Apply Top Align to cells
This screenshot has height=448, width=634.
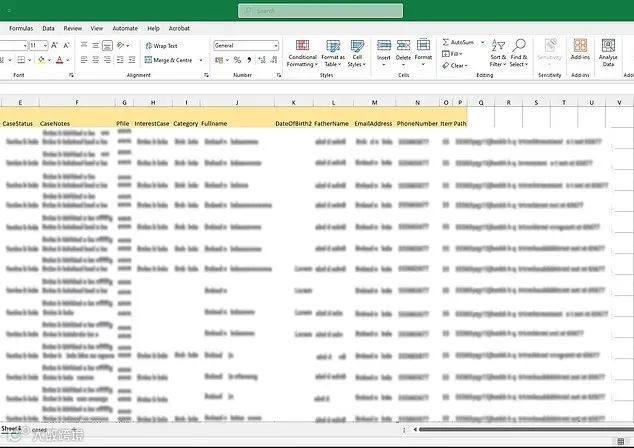(84, 45)
